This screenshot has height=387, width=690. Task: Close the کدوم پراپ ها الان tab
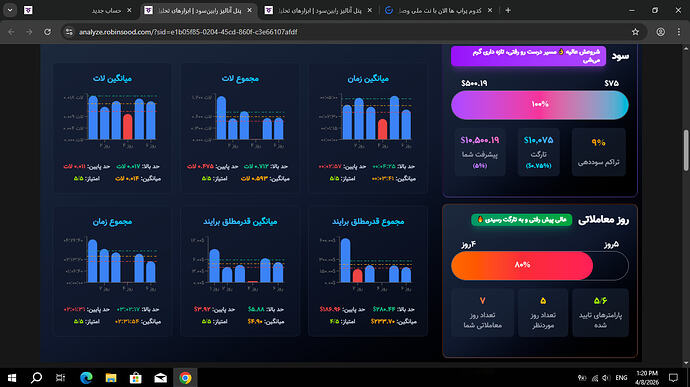[490, 10]
